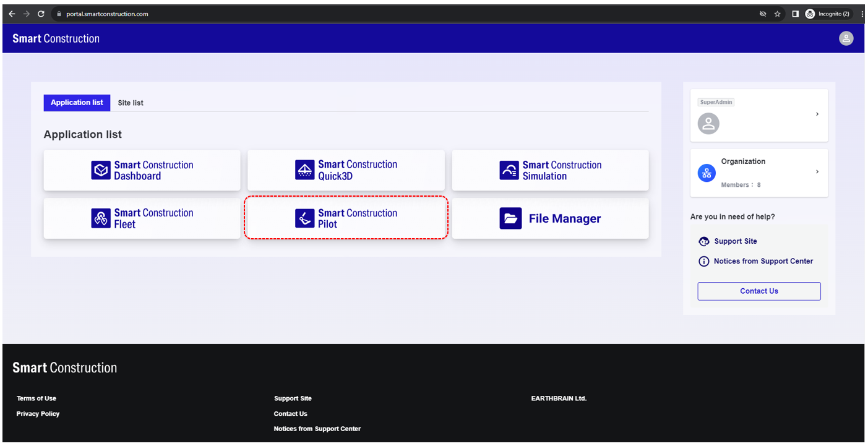Switch to the Application list tab

(x=77, y=103)
